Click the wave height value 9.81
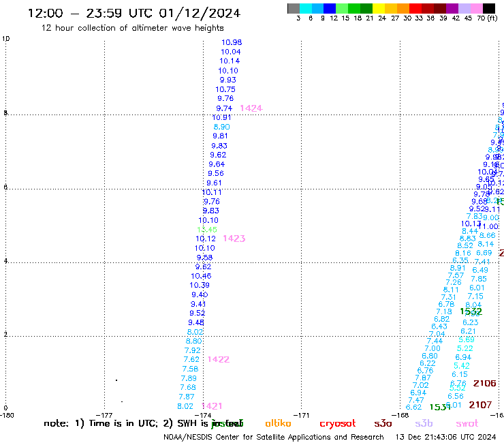This screenshot has height=443, width=504. (x=220, y=136)
